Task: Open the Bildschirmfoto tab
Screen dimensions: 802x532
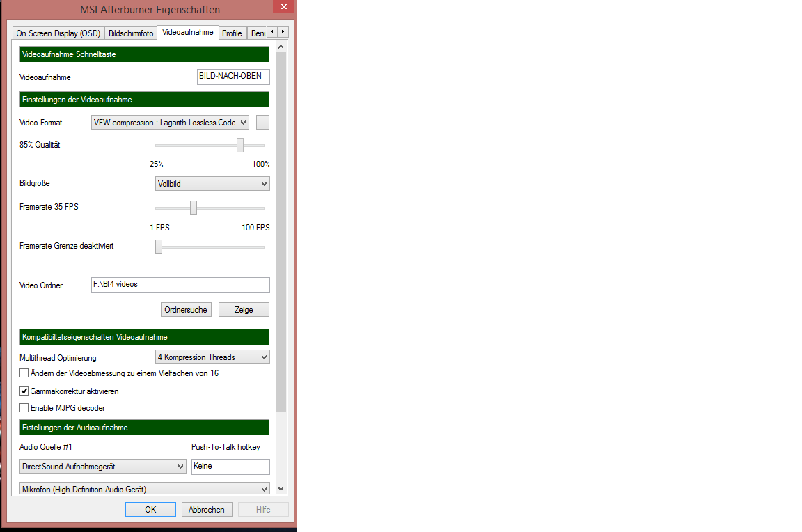Action: (x=131, y=33)
